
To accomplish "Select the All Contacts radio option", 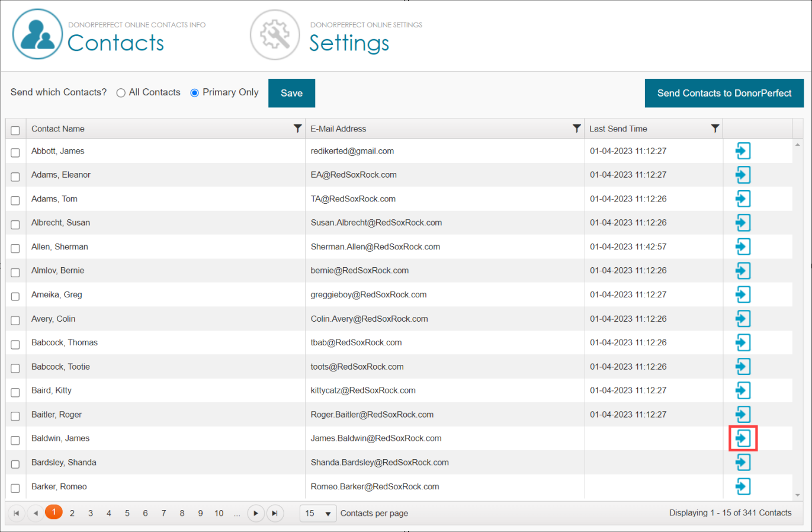I will click(x=121, y=93).
